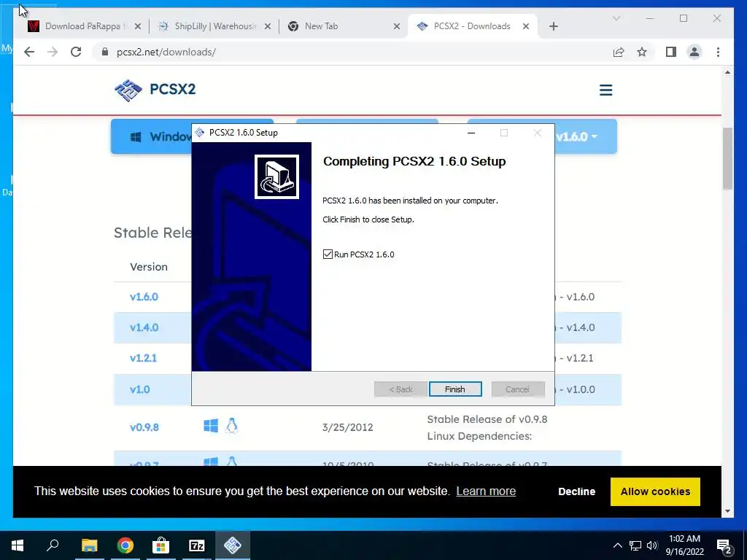Viewport: 747px width, 560px height.
Task: Go back in browser history
Action: click(29, 52)
